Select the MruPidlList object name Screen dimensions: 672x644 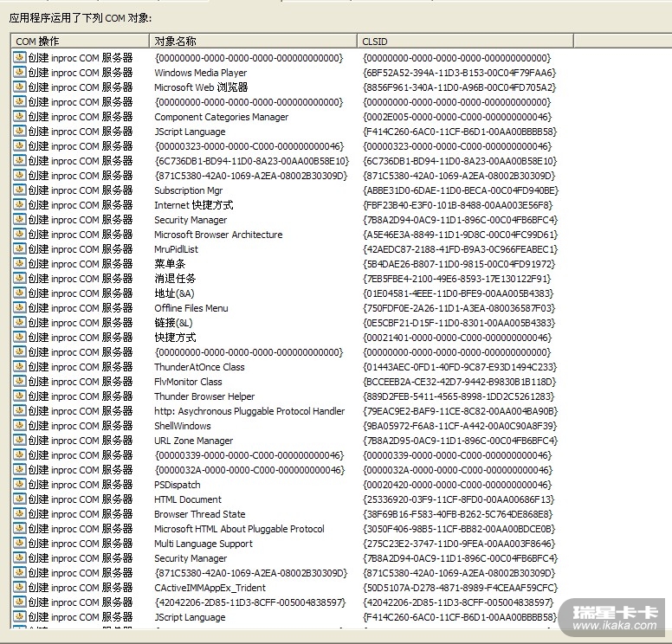pos(176,249)
